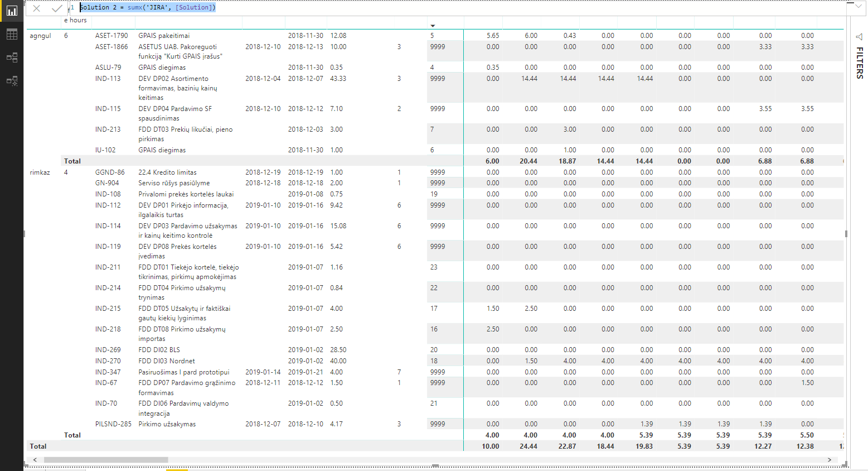
Task: Click the GN-904 issue key
Action: click(x=106, y=183)
